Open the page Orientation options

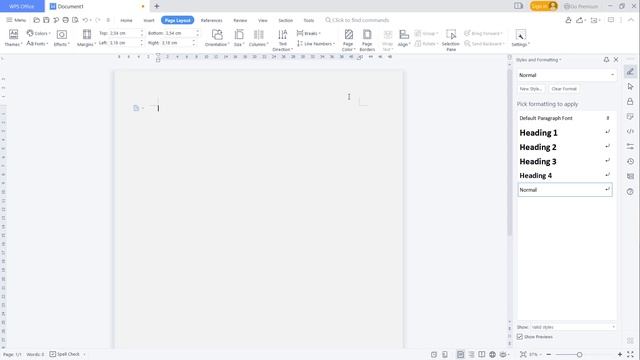pos(217,38)
